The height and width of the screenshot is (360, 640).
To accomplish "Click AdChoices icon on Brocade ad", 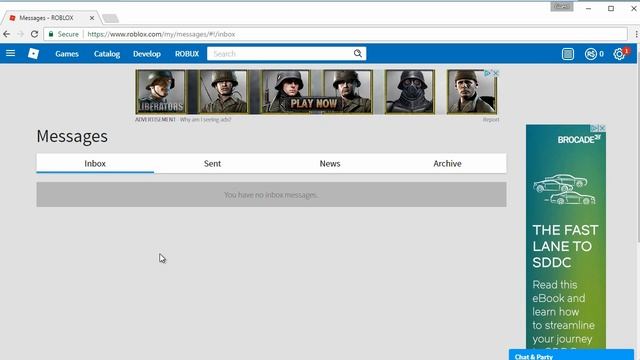I will point(595,128).
